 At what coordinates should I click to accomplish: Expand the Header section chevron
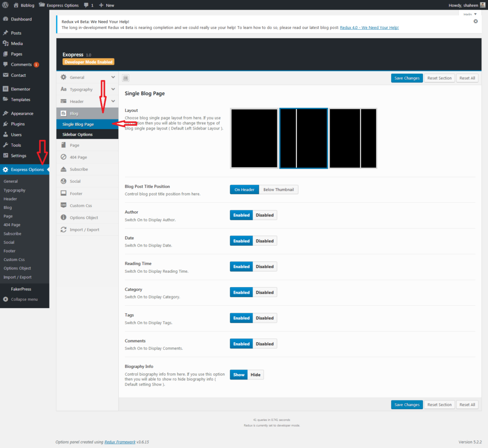pyautogui.click(x=113, y=101)
